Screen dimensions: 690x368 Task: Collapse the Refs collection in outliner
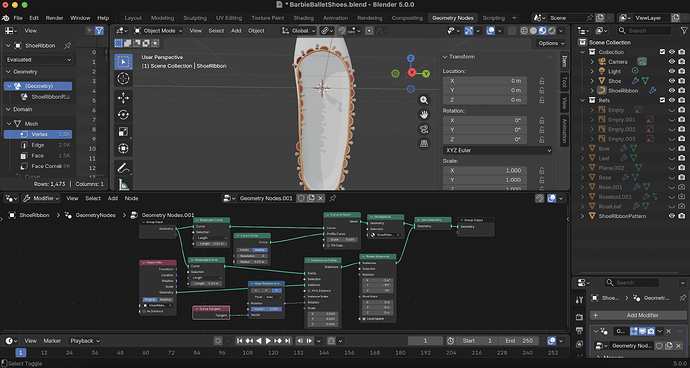pos(583,100)
